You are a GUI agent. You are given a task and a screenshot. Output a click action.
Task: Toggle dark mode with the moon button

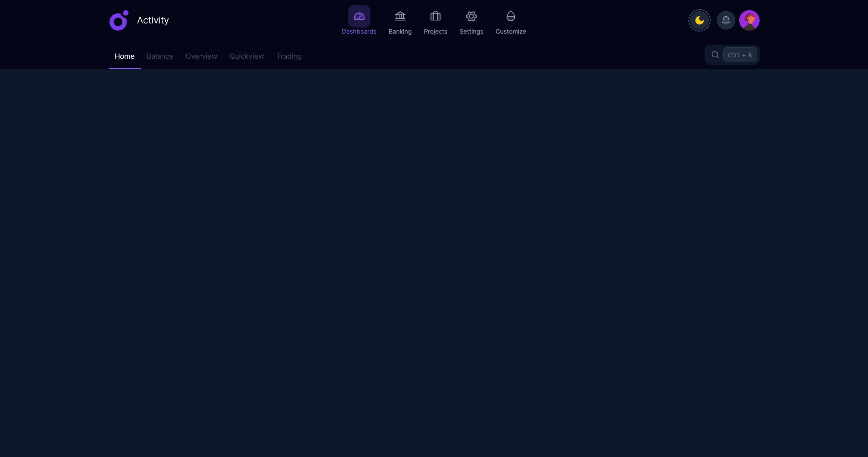click(699, 20)
